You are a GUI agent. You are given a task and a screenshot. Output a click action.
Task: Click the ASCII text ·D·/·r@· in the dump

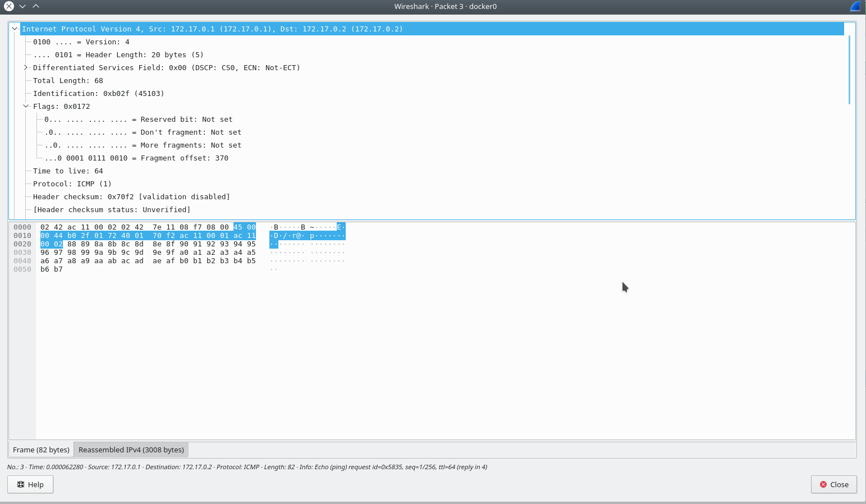(x=287, y=236)
